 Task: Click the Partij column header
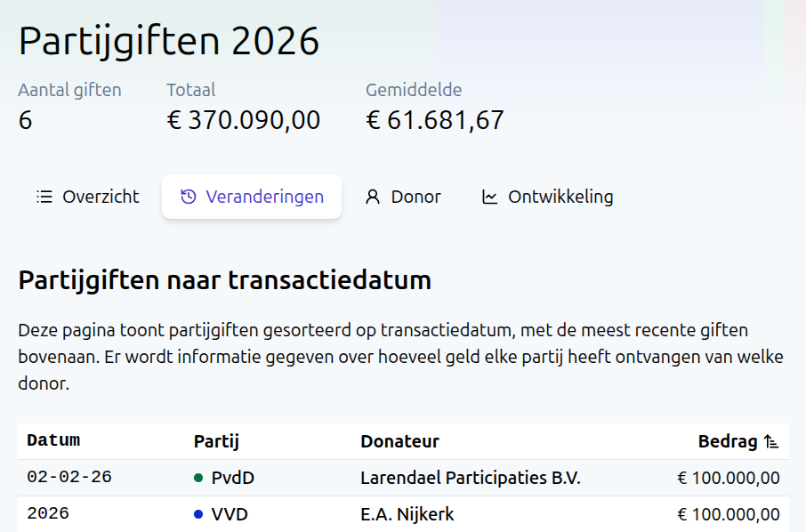tap(216, 441)
